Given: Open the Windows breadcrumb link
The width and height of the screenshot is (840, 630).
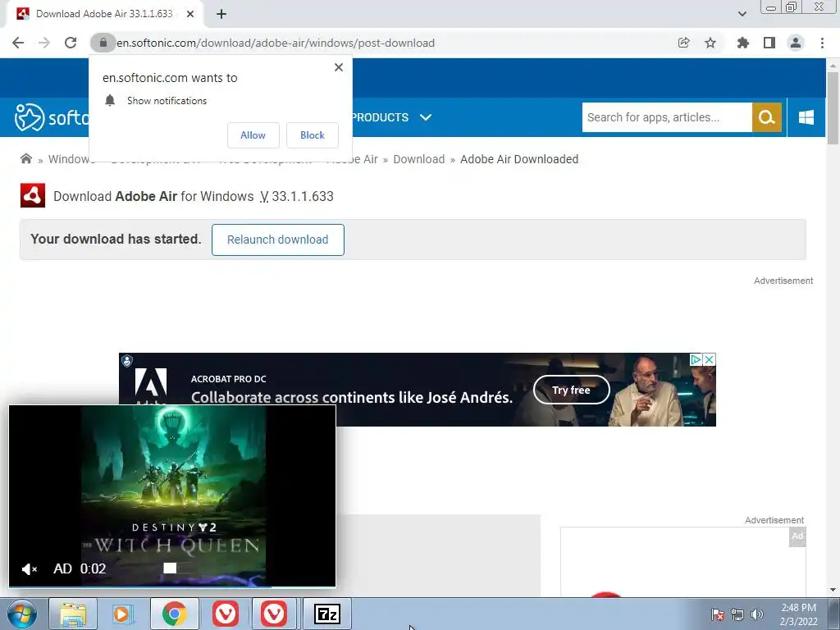Looking at the screenshot, I should click(x=70, y=159).
